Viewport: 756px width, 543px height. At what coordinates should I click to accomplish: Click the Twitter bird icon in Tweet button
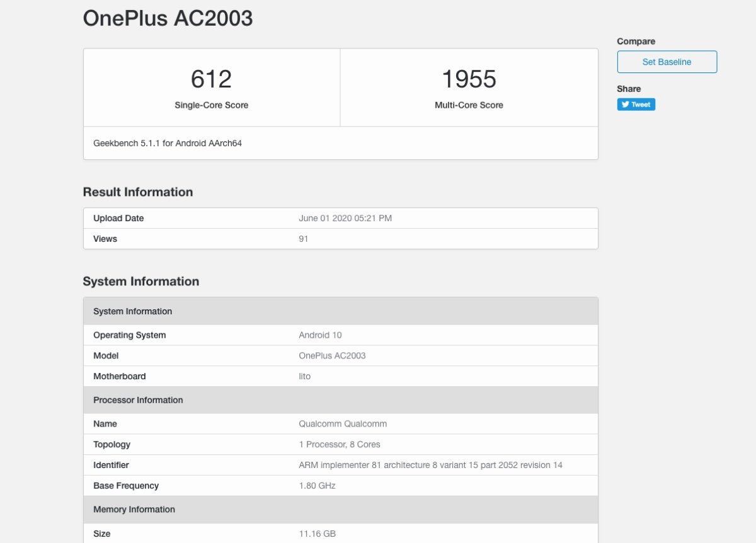pos(625,105)
